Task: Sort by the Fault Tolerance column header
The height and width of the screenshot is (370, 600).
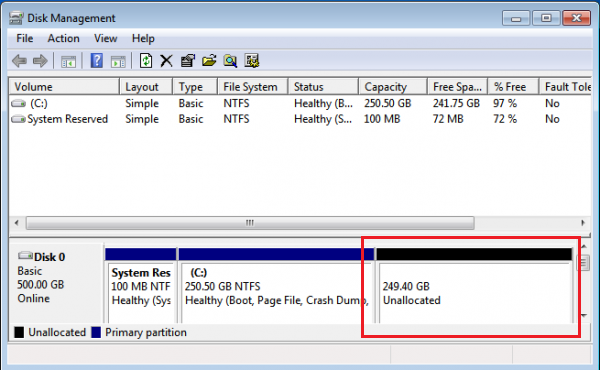Action: [x=565, y=86]
